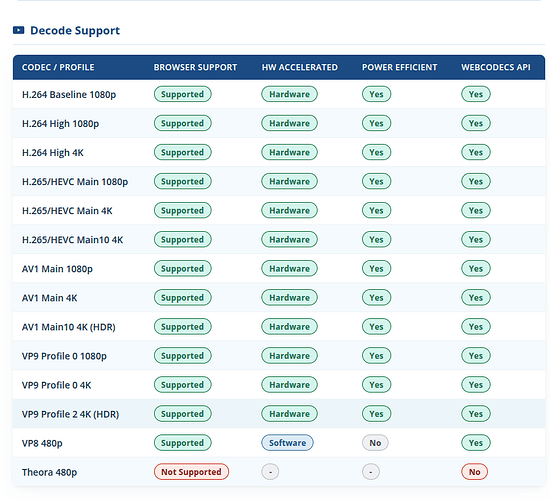Click the CODEC / PROFILE column header
550x500 pixels.
(x=58, y=67)
